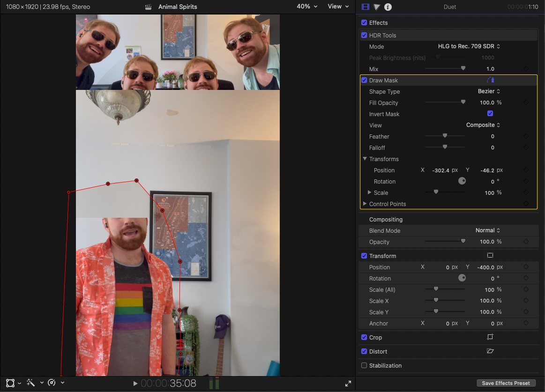Select mask control point on map poster
The image size is (545, 392).
(162, 211)
